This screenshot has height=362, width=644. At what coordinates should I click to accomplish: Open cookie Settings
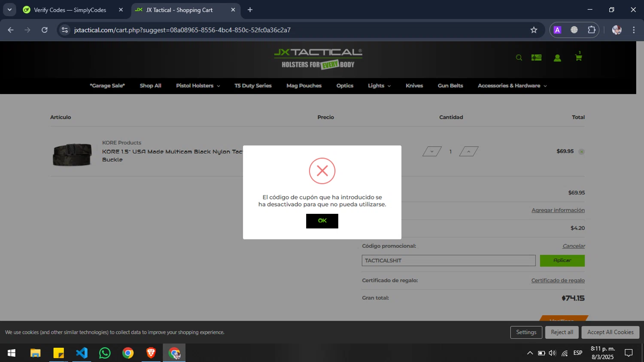tap(526, 332)
